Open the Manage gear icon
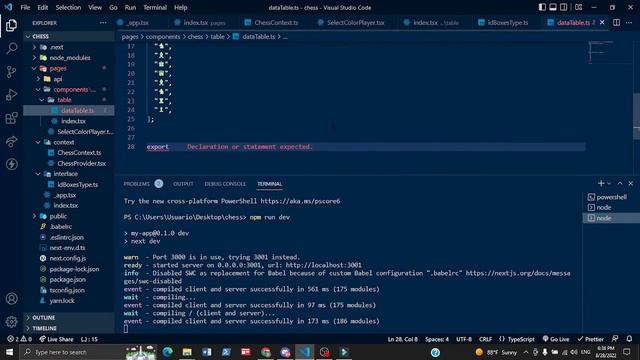 point(11,322)
